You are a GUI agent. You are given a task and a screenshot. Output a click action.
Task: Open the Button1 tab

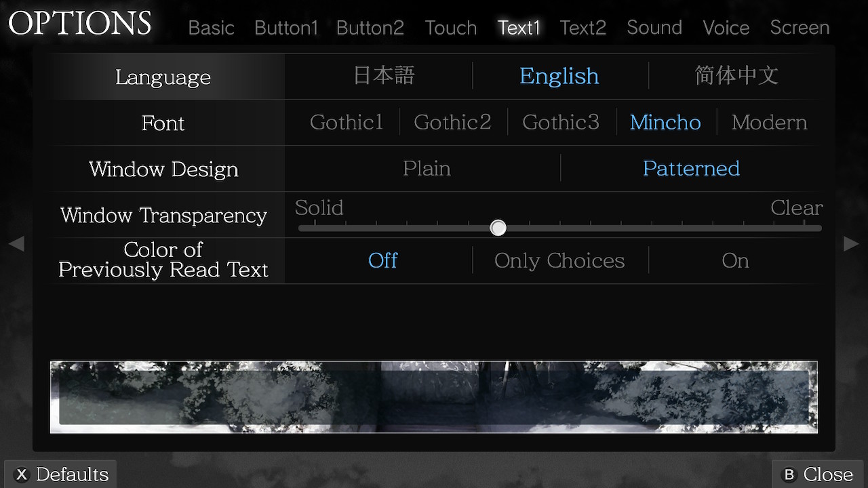[285, 28]
